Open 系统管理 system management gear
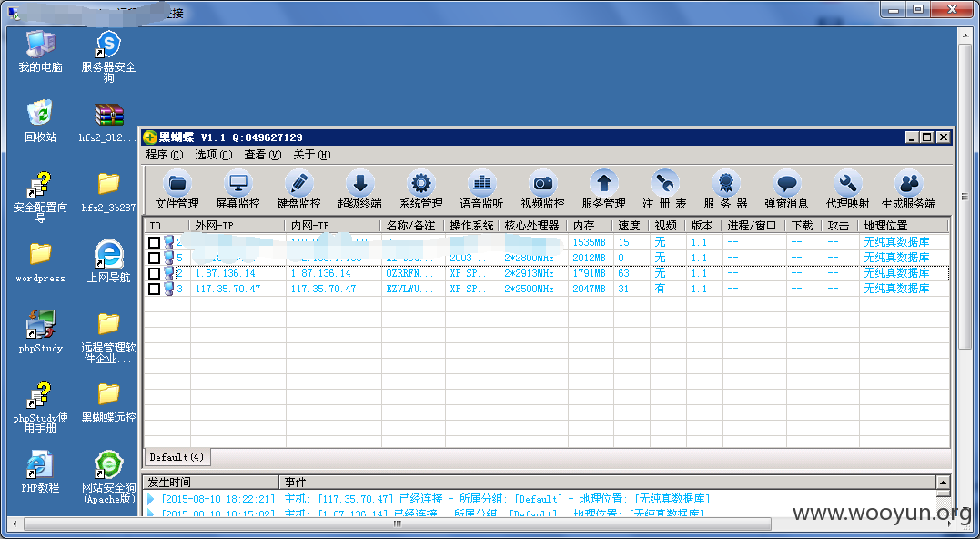The image size is (980, 539). (x=420, y=190)
